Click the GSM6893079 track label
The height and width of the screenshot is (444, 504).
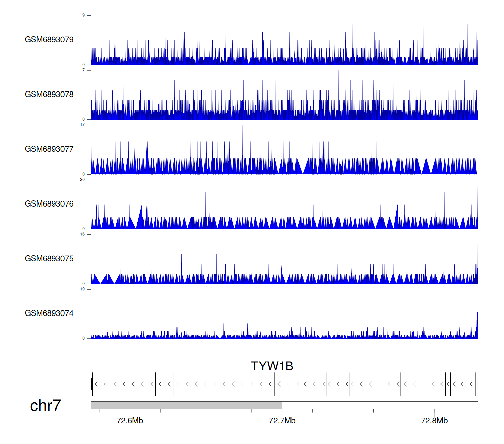coord(49,40)
